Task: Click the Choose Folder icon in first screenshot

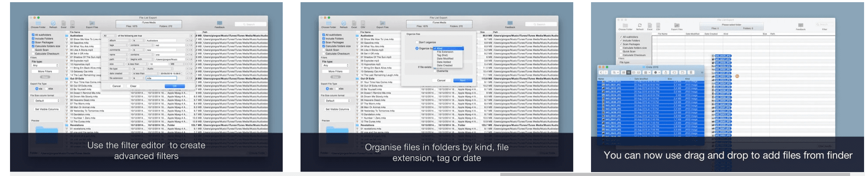Action: pos(38,23)
